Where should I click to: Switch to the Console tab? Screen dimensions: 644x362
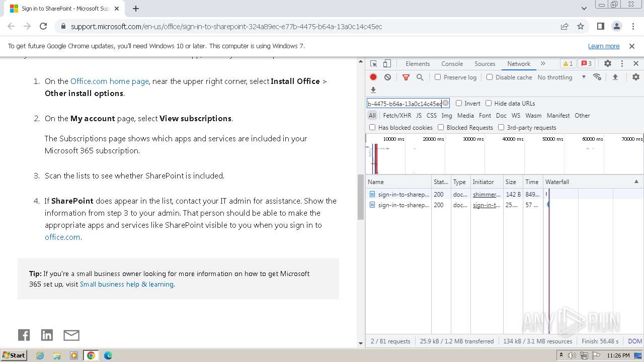pos(452,64)
